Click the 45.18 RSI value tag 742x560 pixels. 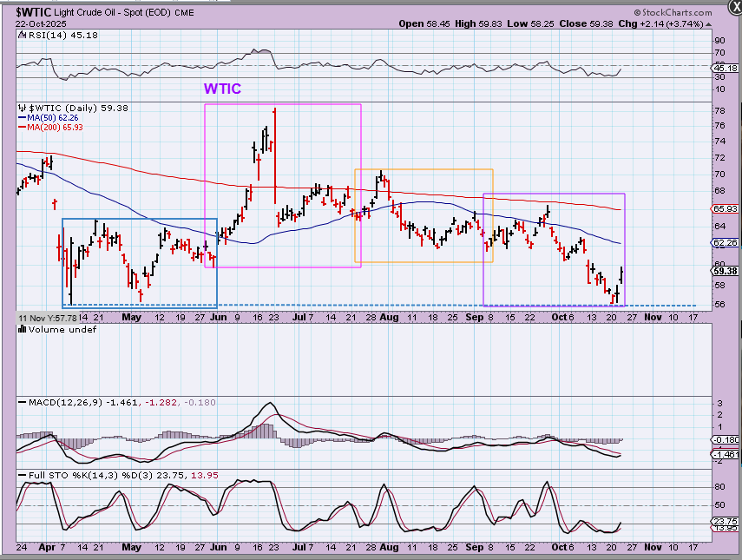click(x=724, y=68)
